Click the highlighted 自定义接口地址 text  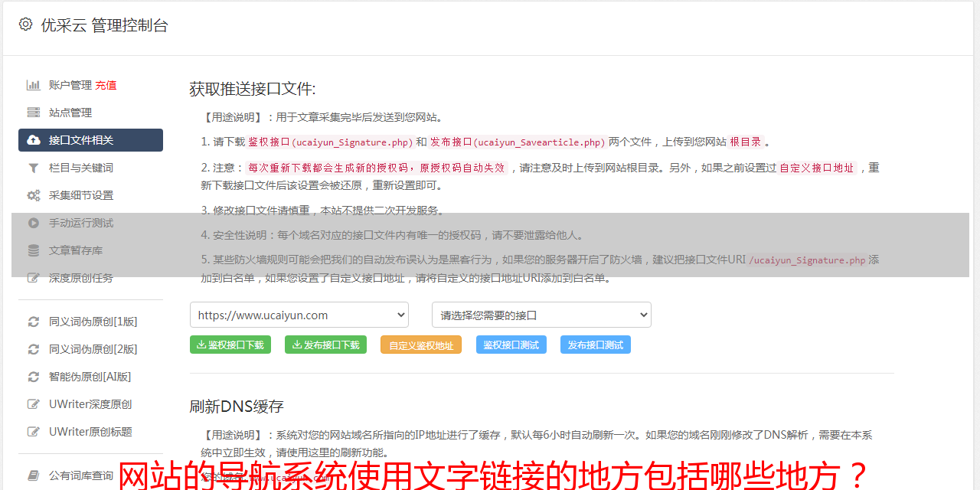click(817, 168)
